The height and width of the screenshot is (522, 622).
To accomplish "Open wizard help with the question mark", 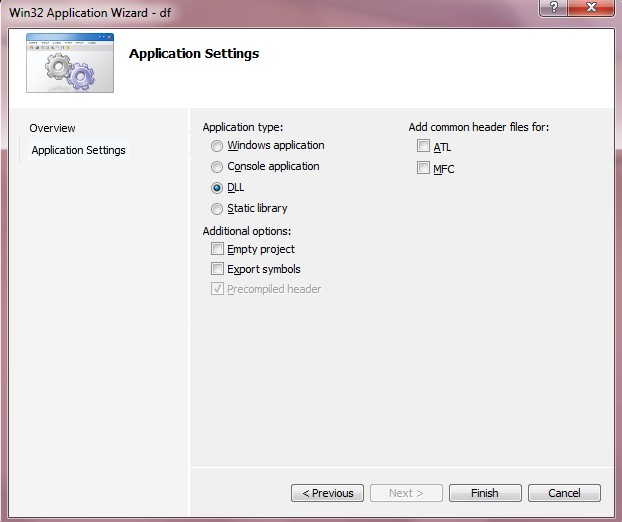I will tap(553, 7).
